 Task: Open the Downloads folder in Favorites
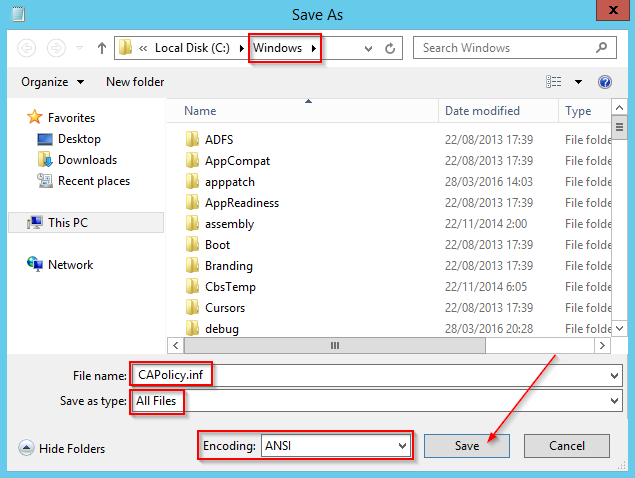[x=87, y=160]
